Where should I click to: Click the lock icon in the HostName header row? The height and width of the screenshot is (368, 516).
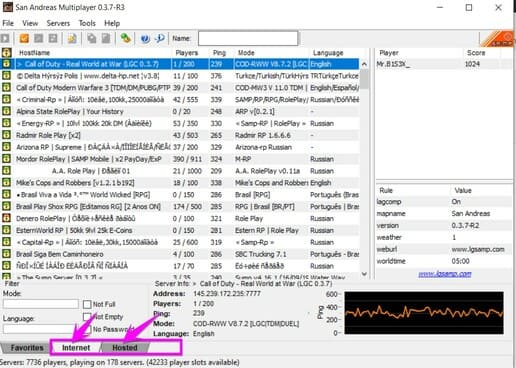pos(6,53)
